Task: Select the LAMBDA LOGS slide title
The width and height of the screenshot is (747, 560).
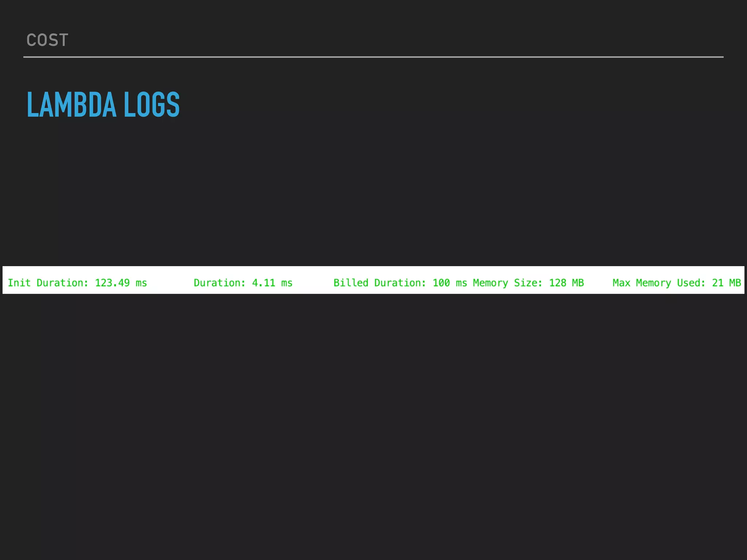Action: (x=103, y=105)
